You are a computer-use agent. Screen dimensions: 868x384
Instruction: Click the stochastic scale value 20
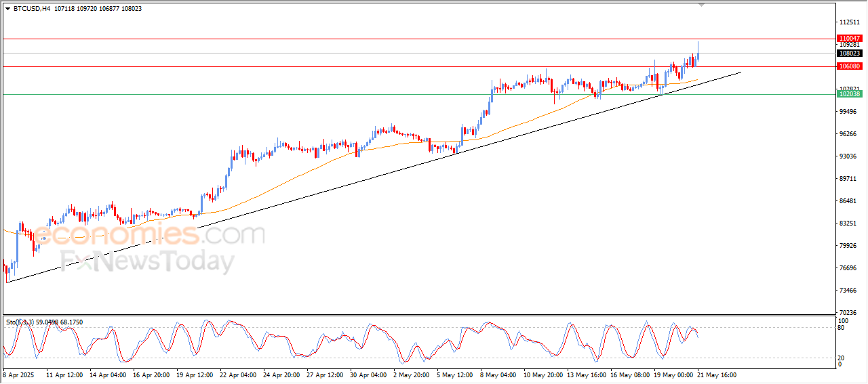(x=842, y=358)
